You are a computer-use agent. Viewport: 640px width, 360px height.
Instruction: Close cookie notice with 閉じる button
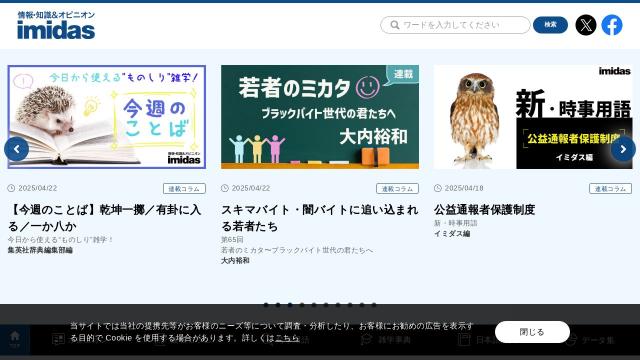[532, 332]
